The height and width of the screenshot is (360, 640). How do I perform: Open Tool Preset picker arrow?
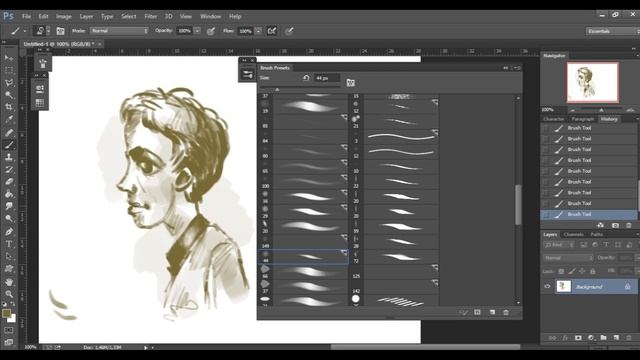click(24, 31)
